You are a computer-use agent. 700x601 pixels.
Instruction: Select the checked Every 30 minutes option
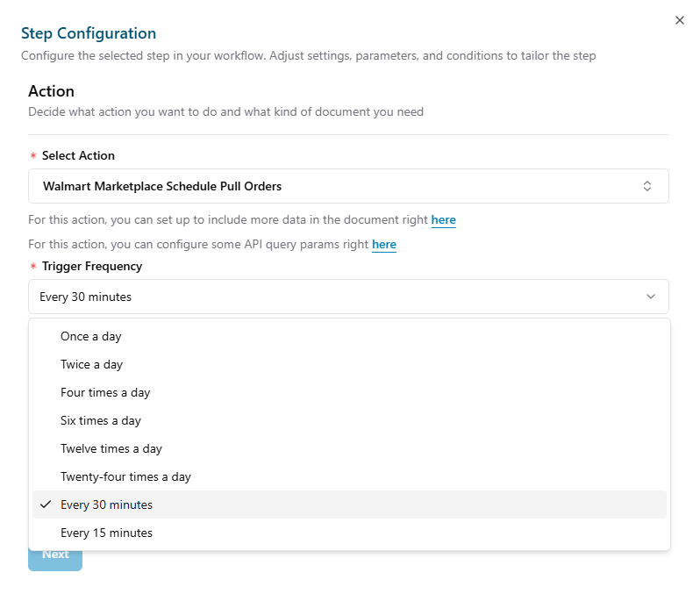pyautogui.click(x=349, y=504)
